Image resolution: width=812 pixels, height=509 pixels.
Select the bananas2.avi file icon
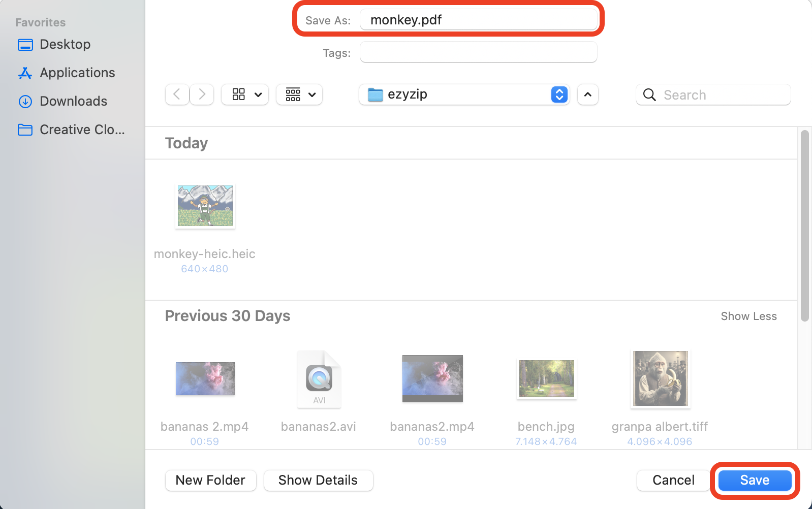(319, 379)
